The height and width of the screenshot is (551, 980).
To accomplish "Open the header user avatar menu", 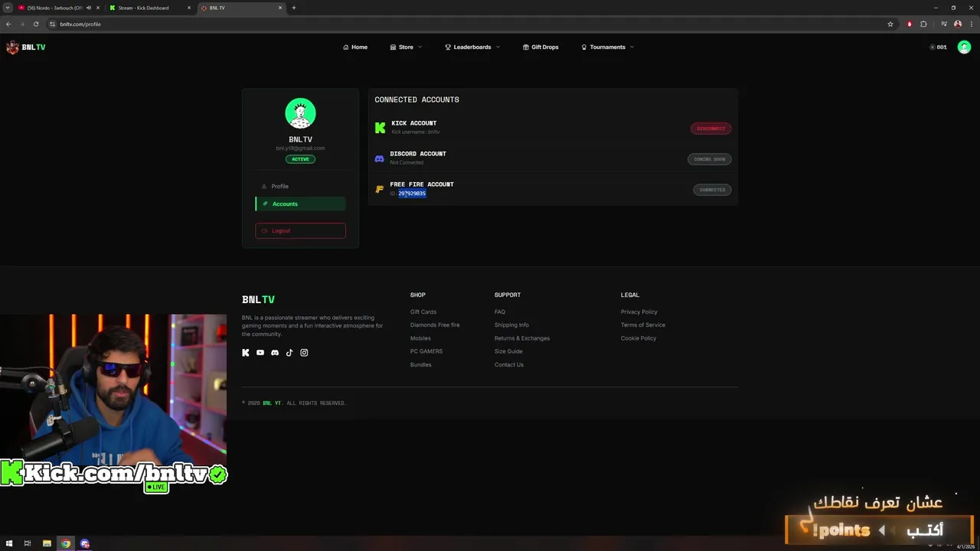I will coord(964,47).
